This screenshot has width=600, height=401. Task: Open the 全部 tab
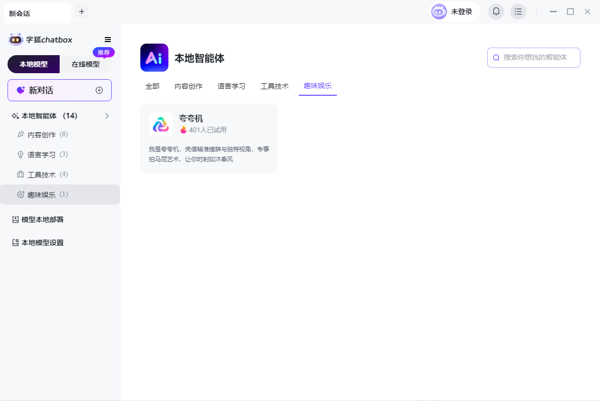(x=152, y=87)
